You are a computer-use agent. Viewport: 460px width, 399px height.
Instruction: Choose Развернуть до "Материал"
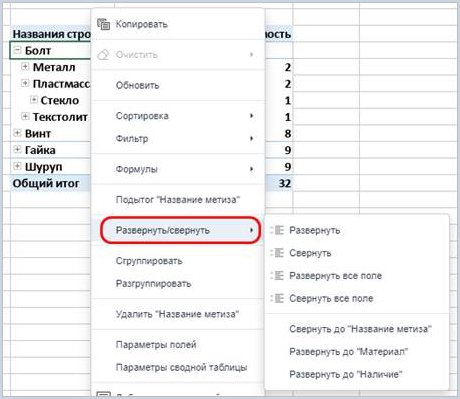(357, 351)
